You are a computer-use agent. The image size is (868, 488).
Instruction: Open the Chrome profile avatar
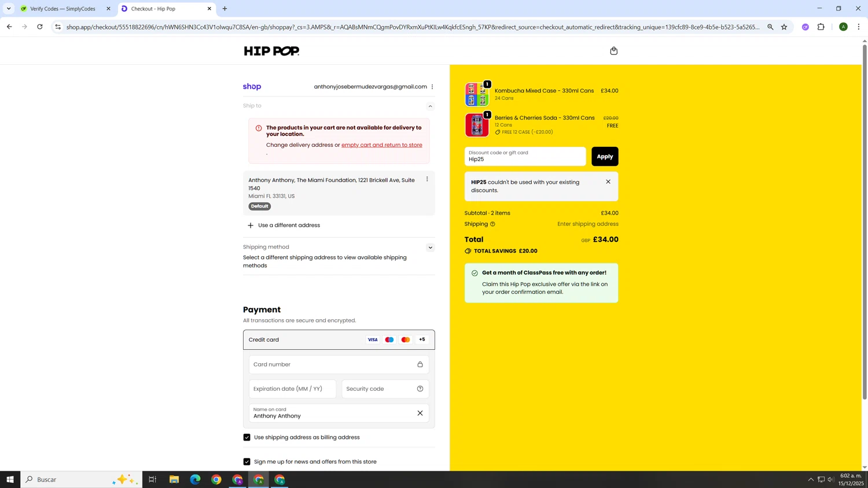843,27
